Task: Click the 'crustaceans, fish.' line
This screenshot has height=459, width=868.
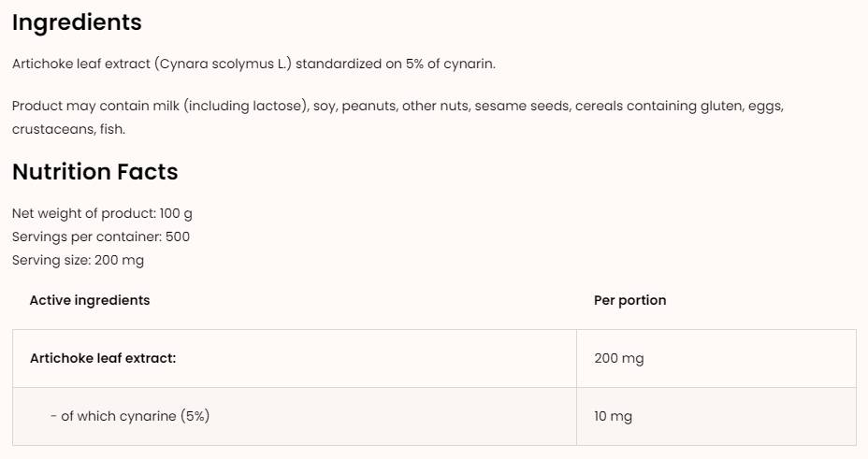Action: pyautogui.click(x=68, y=130)
